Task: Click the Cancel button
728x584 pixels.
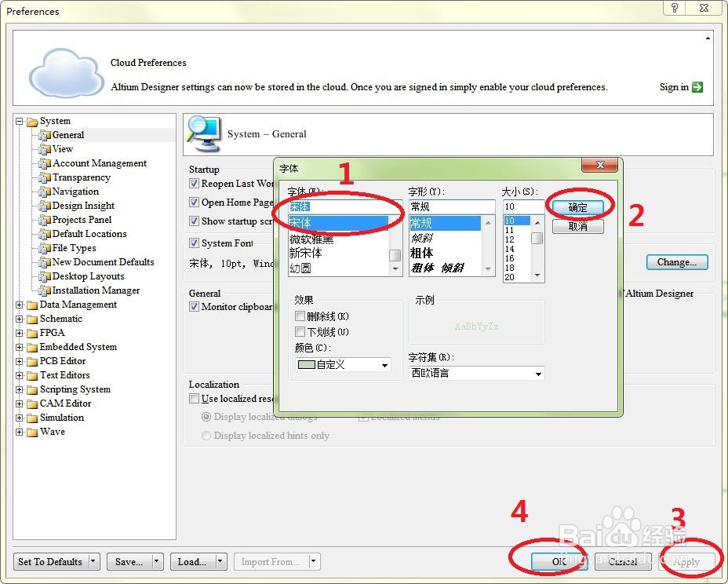Action: [x=623, y=562]
